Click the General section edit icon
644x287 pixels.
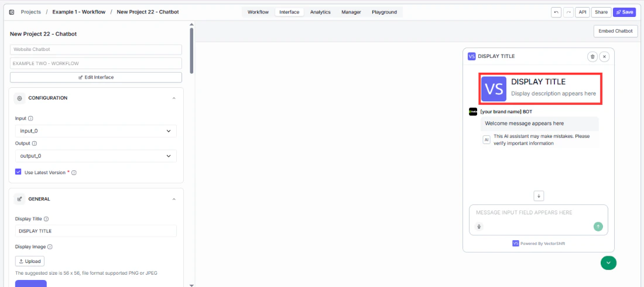(x=19, y=199)
